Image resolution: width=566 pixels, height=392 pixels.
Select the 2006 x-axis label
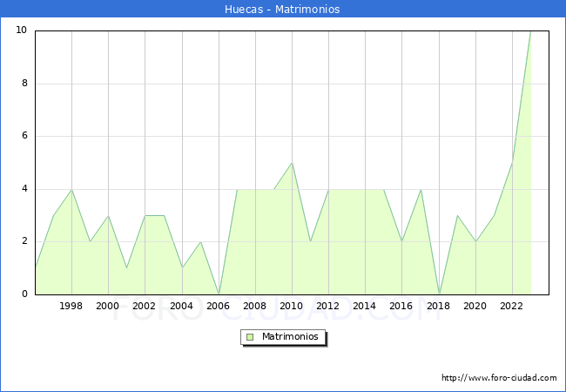pos(219,307)
